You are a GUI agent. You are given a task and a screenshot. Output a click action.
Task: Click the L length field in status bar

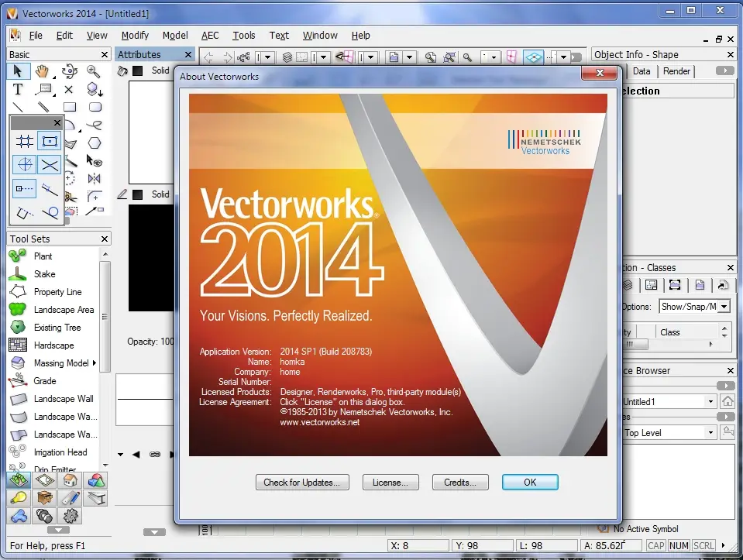pos(546,545)
